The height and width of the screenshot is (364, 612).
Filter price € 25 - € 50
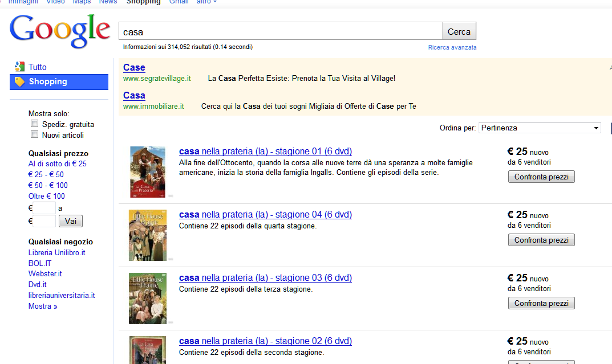46,175
